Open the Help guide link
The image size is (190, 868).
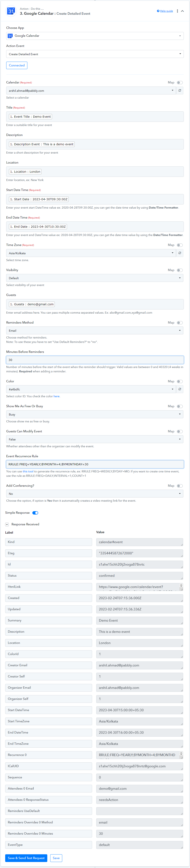[166, 11]
